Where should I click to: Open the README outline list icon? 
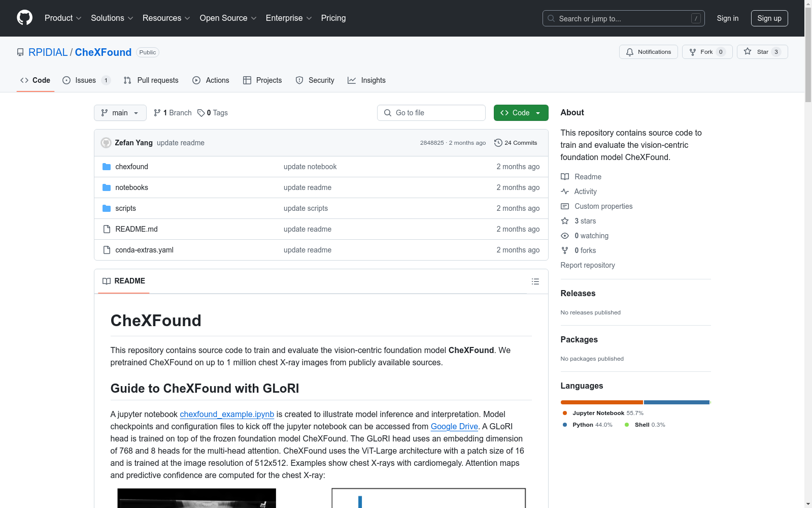(x=535, y=281)
